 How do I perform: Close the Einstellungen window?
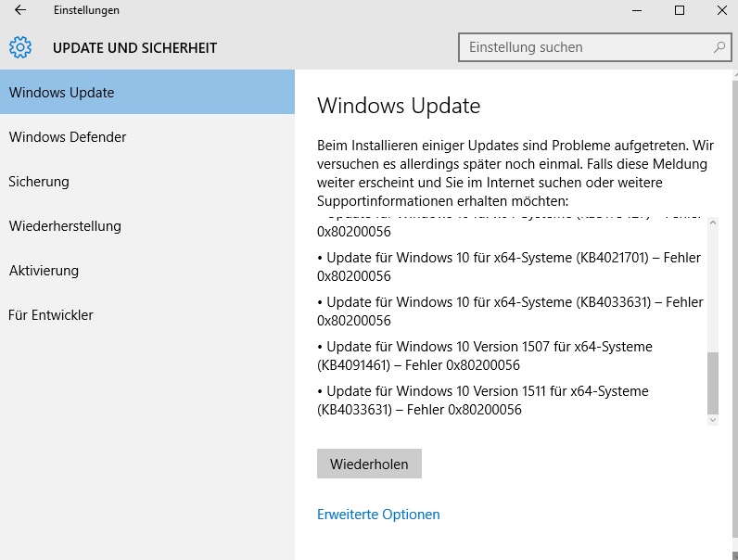(721, 10)
